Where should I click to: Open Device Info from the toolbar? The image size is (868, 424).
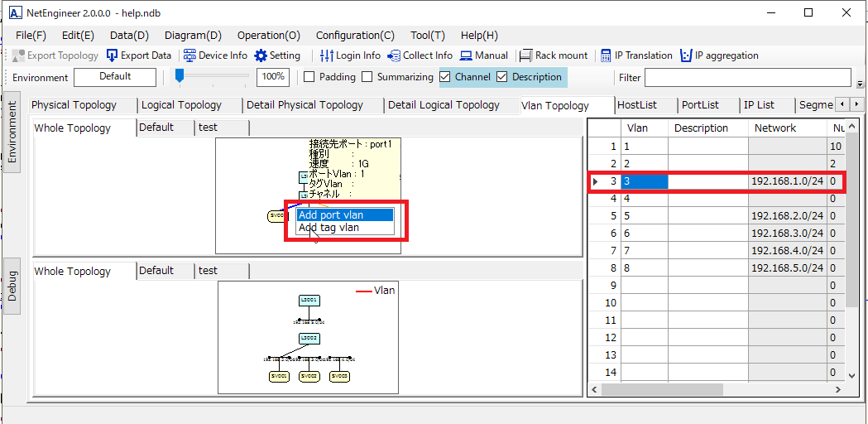coord(190,55)
